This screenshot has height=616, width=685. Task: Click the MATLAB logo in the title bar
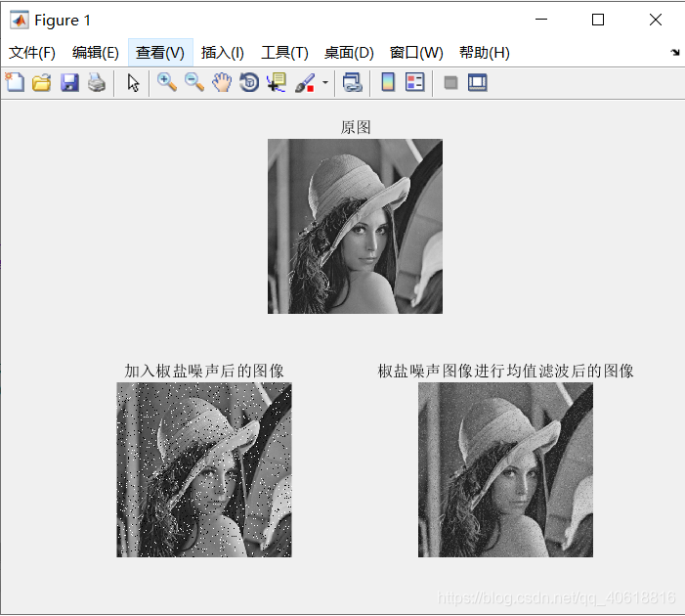tap(20, 20)
